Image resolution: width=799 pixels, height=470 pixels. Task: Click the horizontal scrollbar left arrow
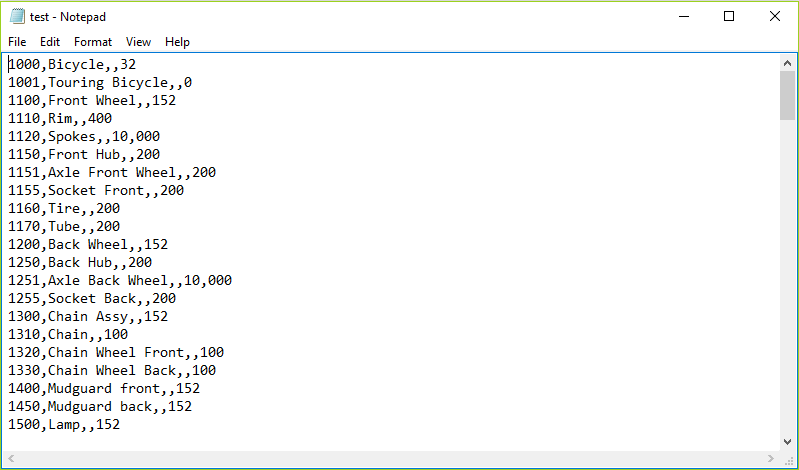(11, 459)
